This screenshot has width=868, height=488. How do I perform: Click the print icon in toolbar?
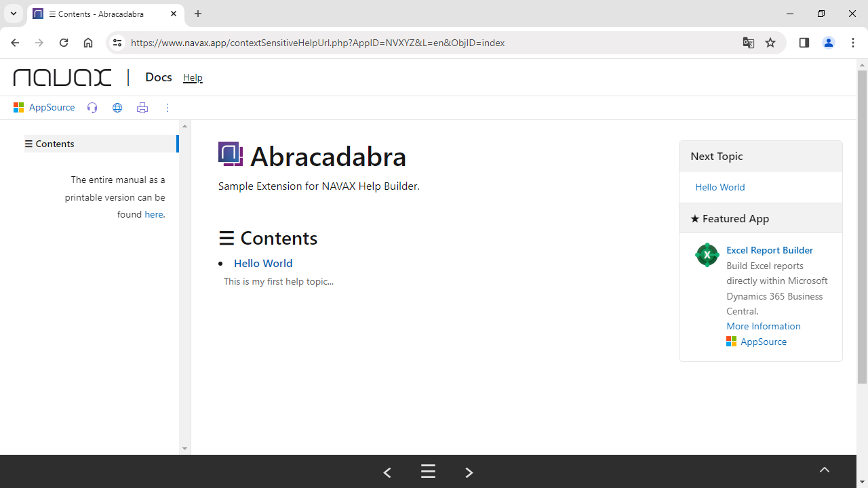click(142, 107)
